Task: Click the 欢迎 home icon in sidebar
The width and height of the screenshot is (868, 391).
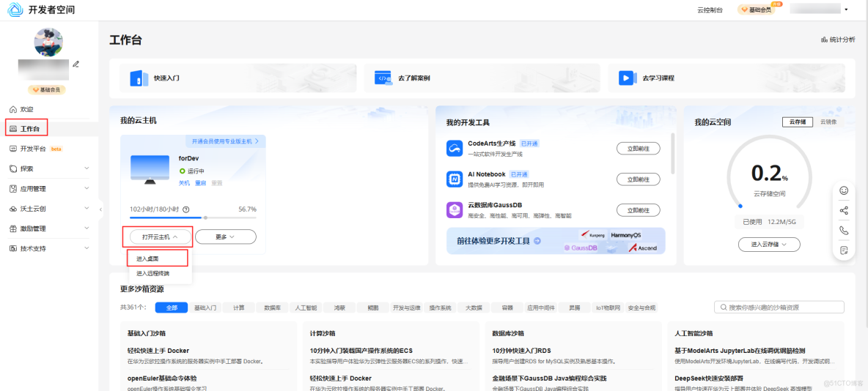Action: tap(13, 110)
